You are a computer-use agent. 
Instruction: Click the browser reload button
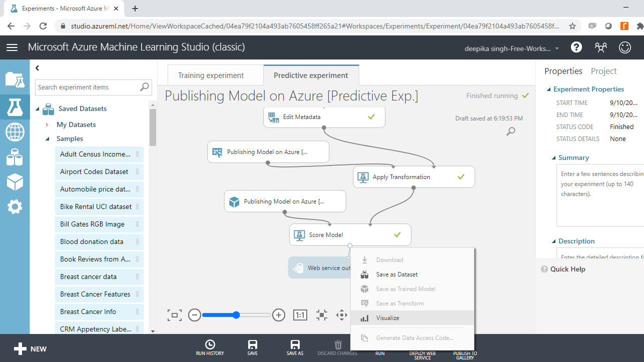point(43,26)
